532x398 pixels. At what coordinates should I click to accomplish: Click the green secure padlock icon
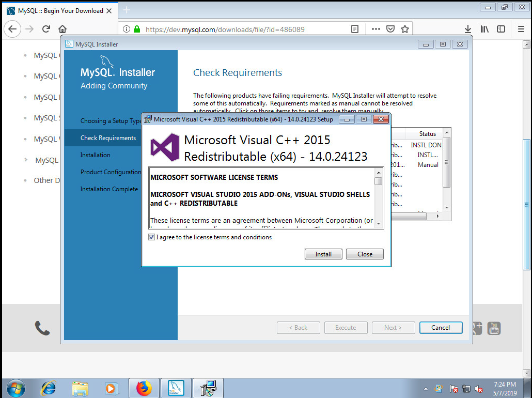[x=137, y=29]
